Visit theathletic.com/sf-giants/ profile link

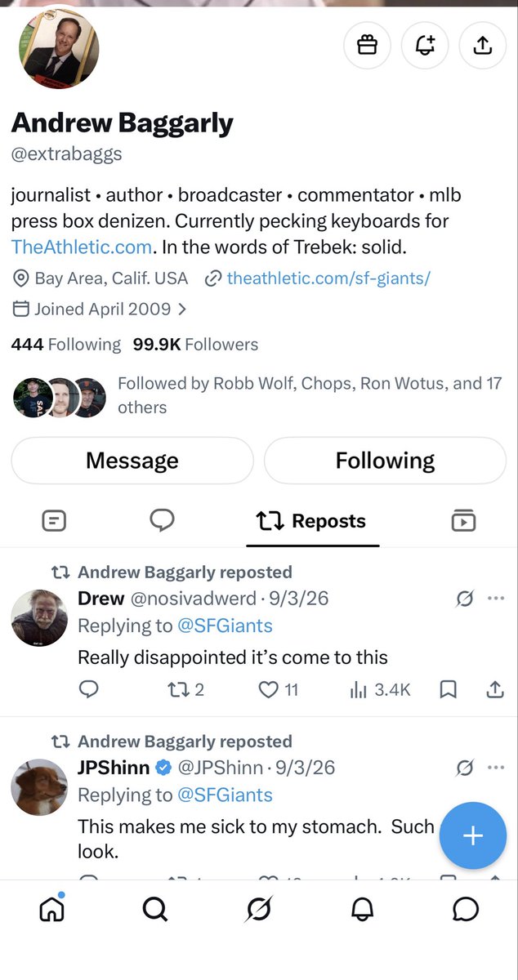pyautogui.click(x=328, y=278)
